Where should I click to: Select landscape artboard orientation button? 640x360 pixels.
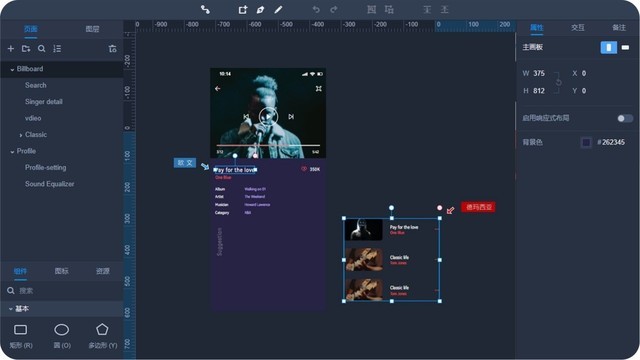click(x=625, y=47)
